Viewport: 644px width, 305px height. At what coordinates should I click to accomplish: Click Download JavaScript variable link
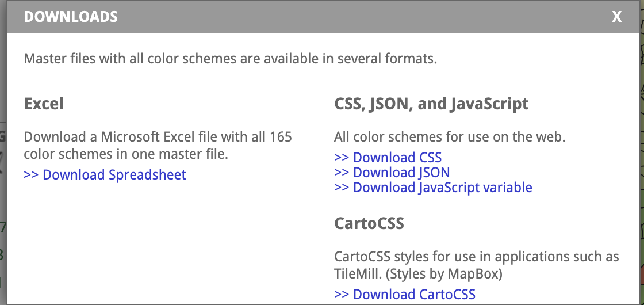point(433,187)
